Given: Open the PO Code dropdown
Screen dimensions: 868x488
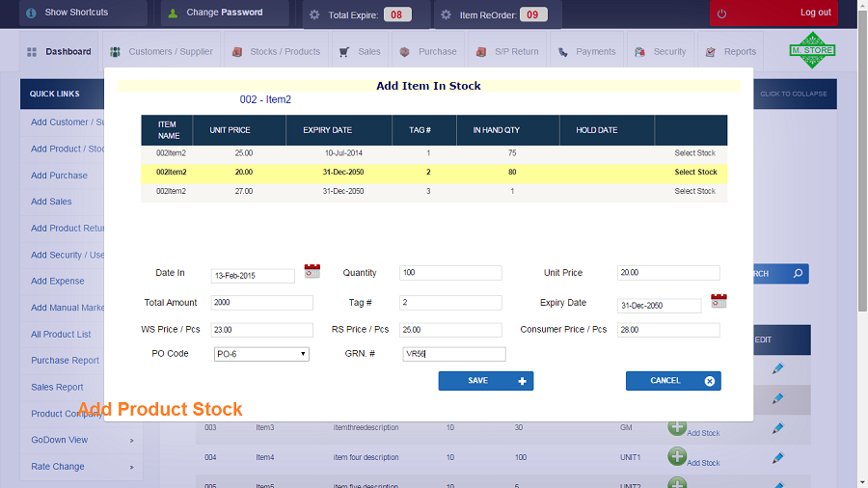Looking at the screenshot, I should [261, 354].
